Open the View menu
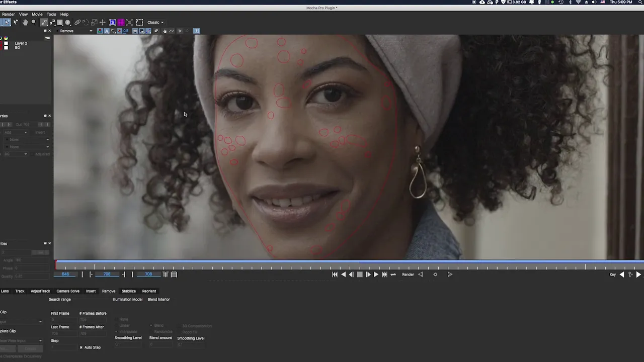Viewport: 644px width, 362px height. pyautogui.click(x=23, y=14)
